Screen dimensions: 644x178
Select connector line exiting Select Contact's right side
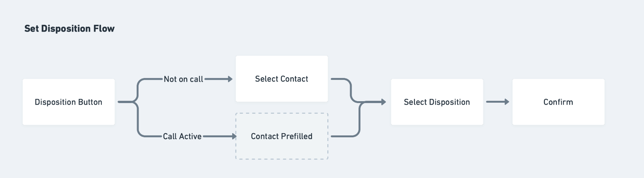338,79
